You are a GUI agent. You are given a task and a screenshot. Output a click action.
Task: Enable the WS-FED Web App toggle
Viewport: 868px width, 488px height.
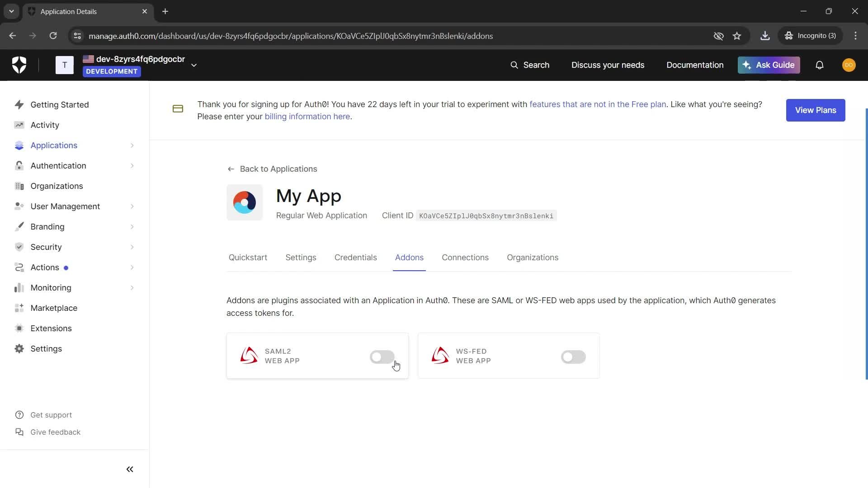tap(573, 357)
